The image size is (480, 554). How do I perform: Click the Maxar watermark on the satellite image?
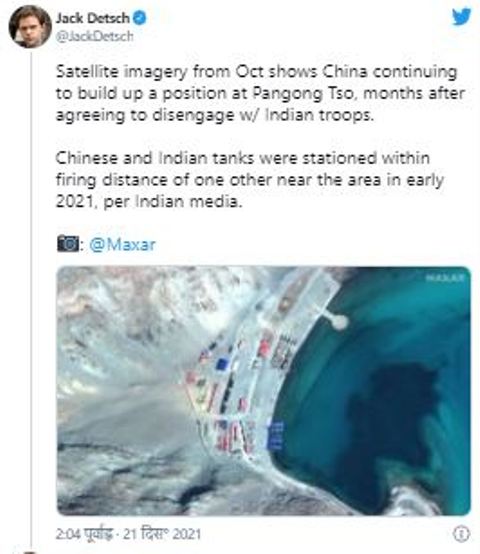tap(445, 278)
